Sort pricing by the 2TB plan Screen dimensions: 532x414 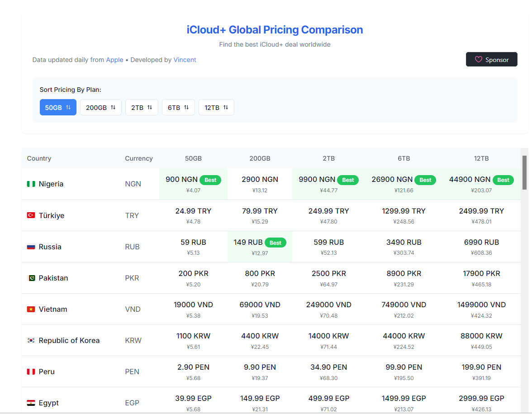click(142, 107)
